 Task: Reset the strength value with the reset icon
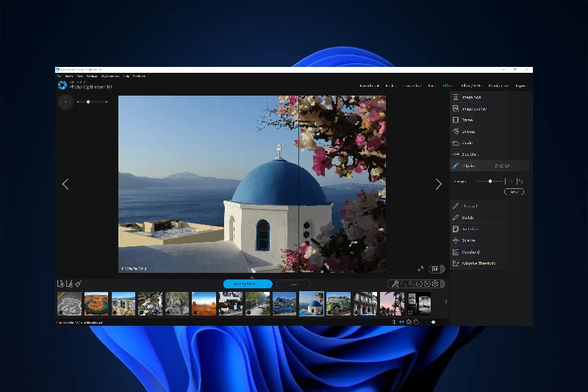[x=520, y=181]
